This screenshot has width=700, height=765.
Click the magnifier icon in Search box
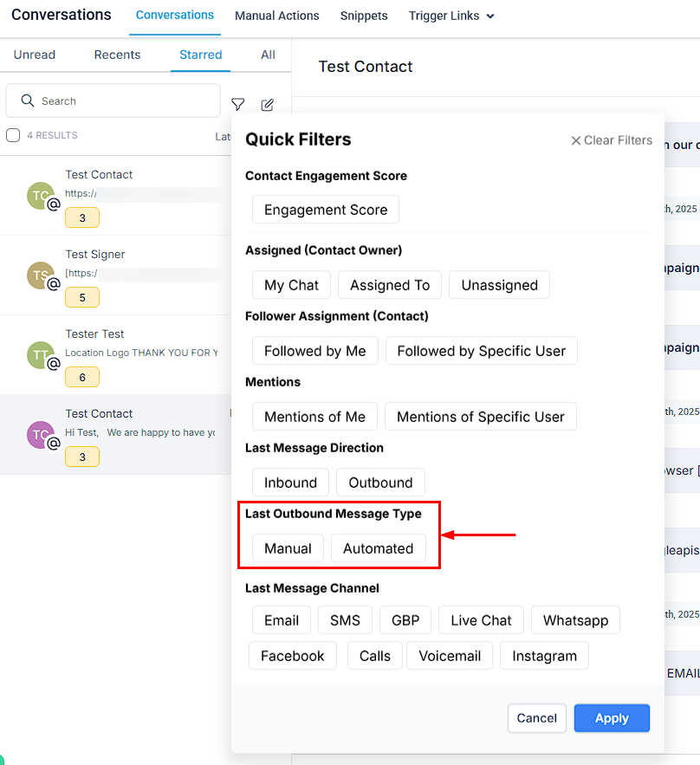click(28, 100)
